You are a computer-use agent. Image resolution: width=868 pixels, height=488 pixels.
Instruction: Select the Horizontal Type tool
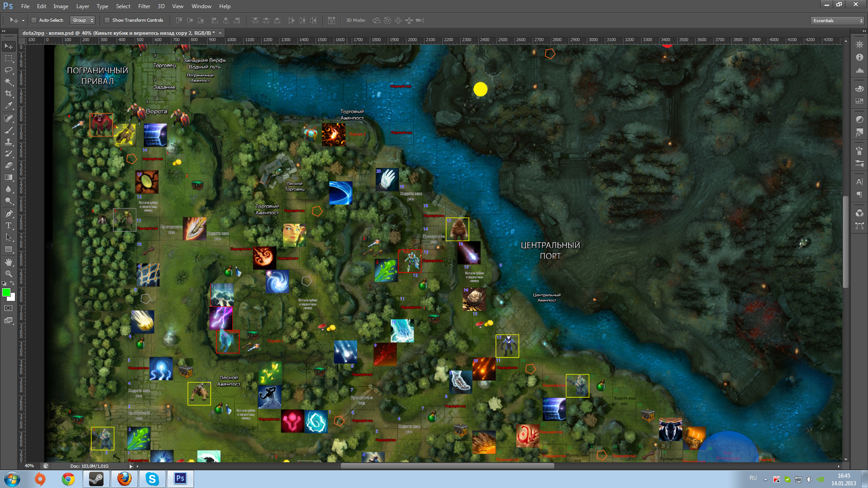click(9, 225)
